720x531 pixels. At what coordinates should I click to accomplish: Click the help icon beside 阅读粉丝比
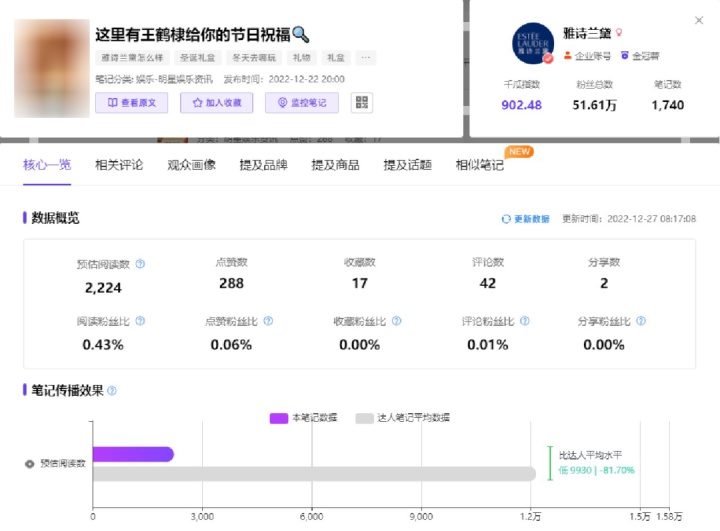141,321
